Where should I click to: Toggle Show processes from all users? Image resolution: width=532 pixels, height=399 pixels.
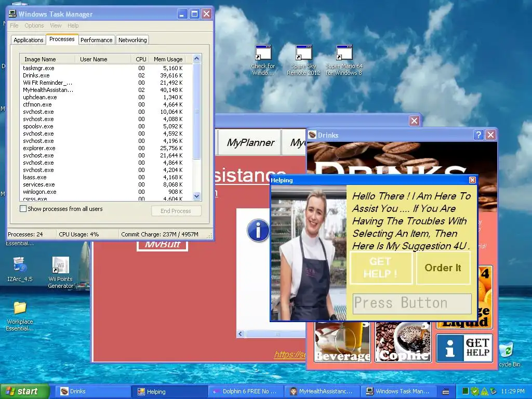click(x=23, y=209)
